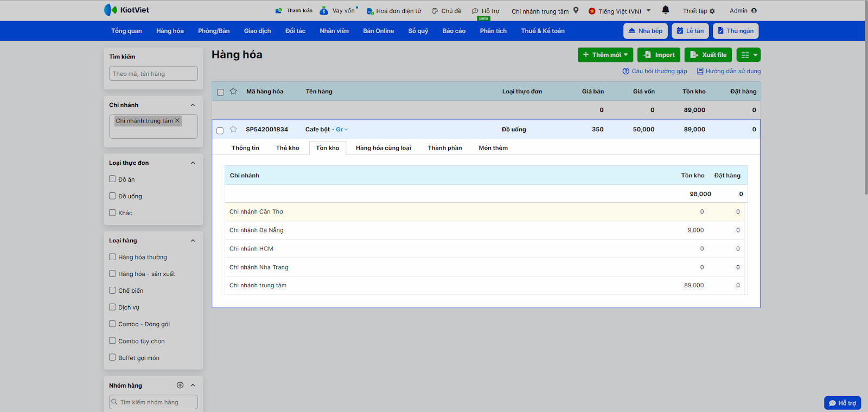Screen dimensions: 868x412
Task: Open the Thêm mới dropdown
Action: (605, 55)
